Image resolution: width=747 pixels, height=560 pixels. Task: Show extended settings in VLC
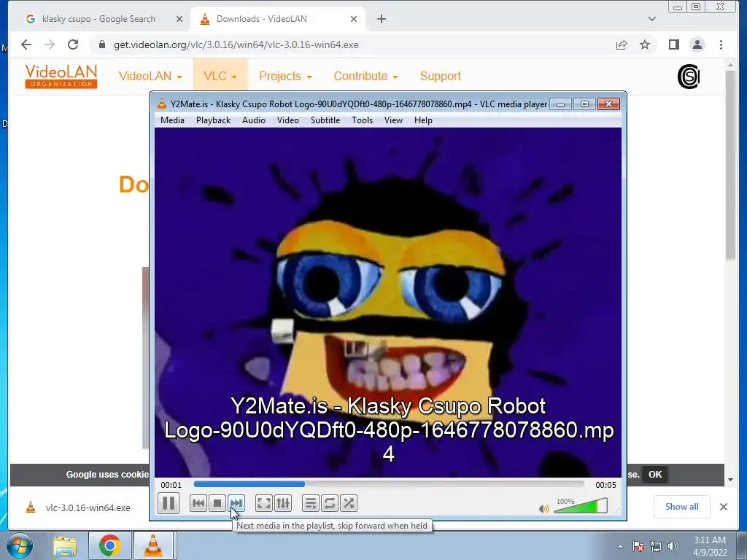283,503
